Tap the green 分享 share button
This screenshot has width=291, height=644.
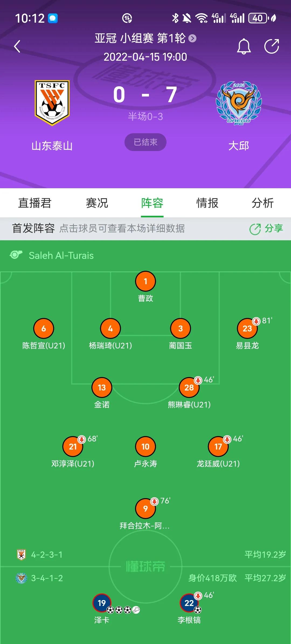[266, 229]
